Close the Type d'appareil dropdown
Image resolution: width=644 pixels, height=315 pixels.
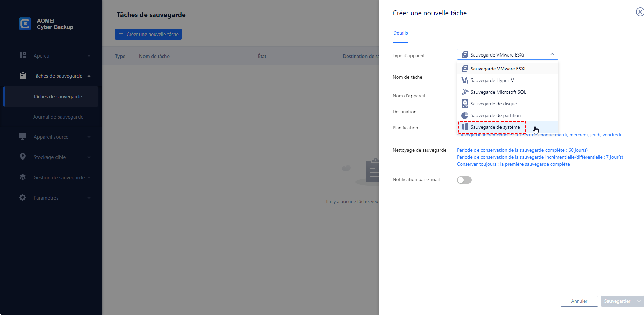(x=552, y=54)
